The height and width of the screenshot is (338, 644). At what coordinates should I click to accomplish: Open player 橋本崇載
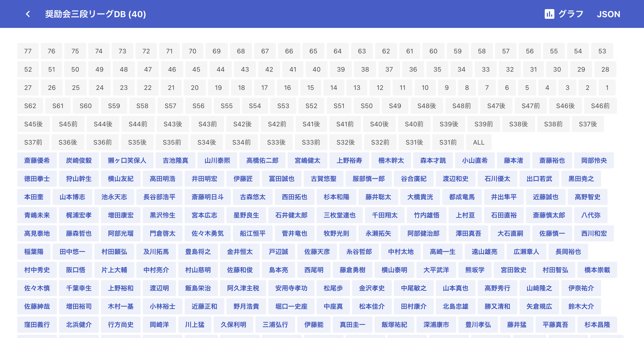(597, 270)
